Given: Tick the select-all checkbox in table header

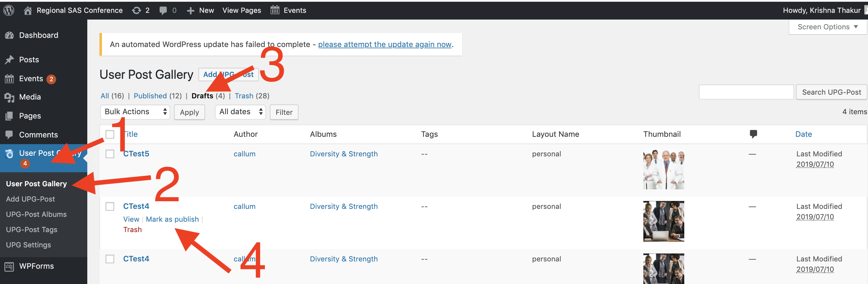Looking at the screenshot, I should tap(110, 134).
